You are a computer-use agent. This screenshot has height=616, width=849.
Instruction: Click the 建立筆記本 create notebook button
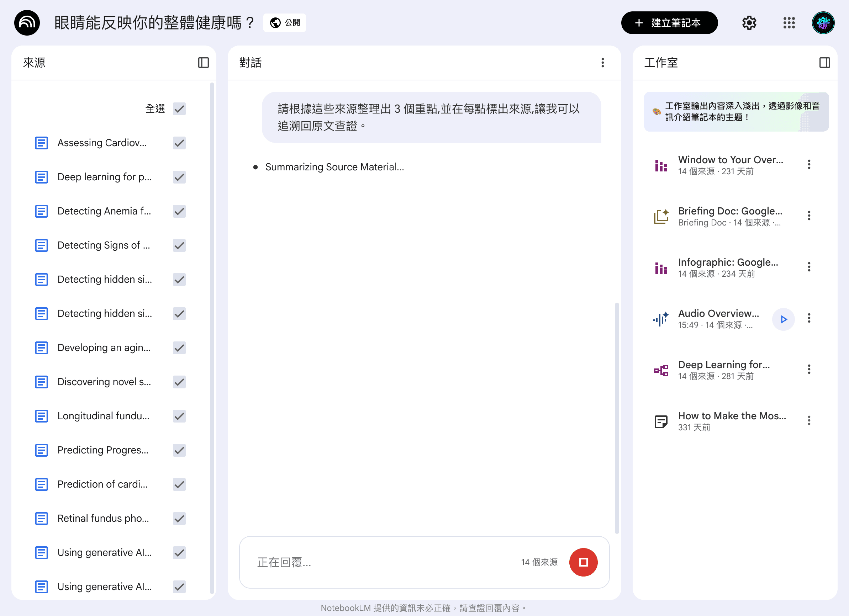coord(669,23)
